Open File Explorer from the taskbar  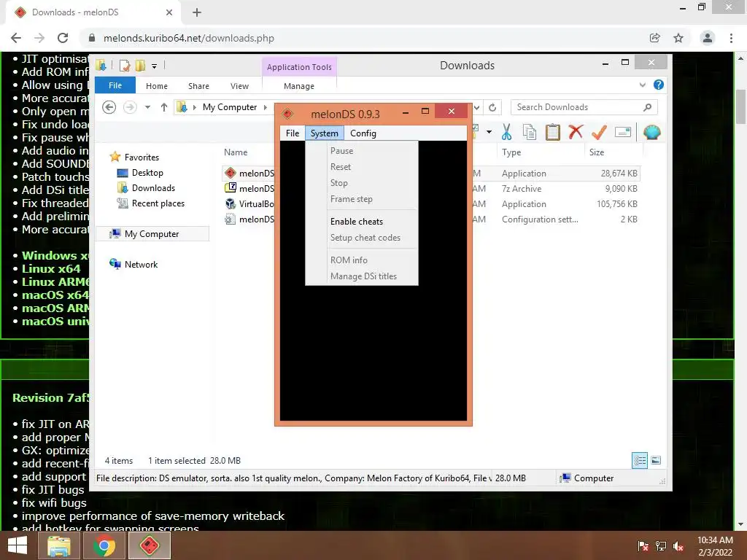click(x=58, y=545)
